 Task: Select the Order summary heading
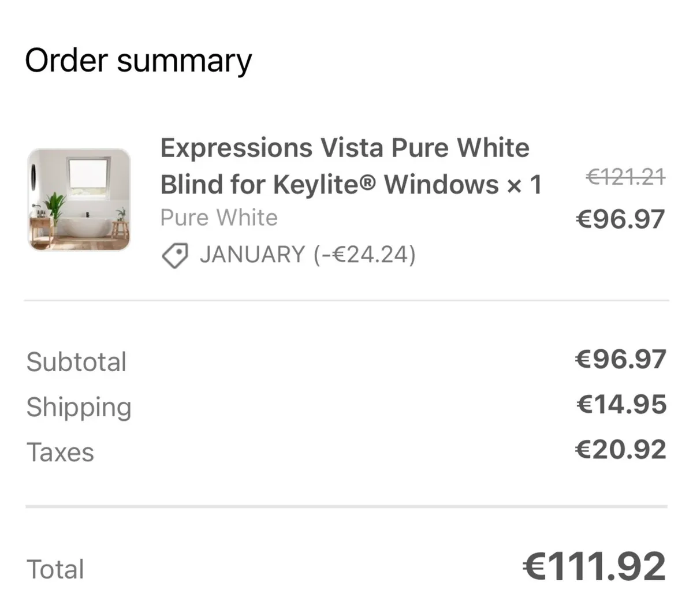(139, 61)
